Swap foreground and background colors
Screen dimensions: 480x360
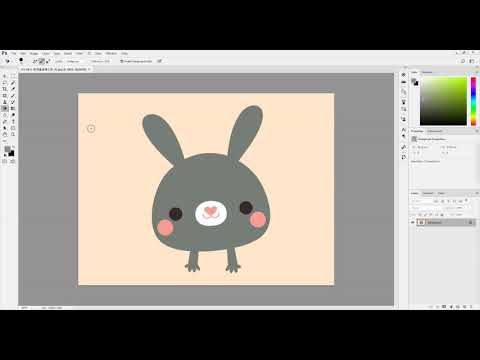point(14,146)
